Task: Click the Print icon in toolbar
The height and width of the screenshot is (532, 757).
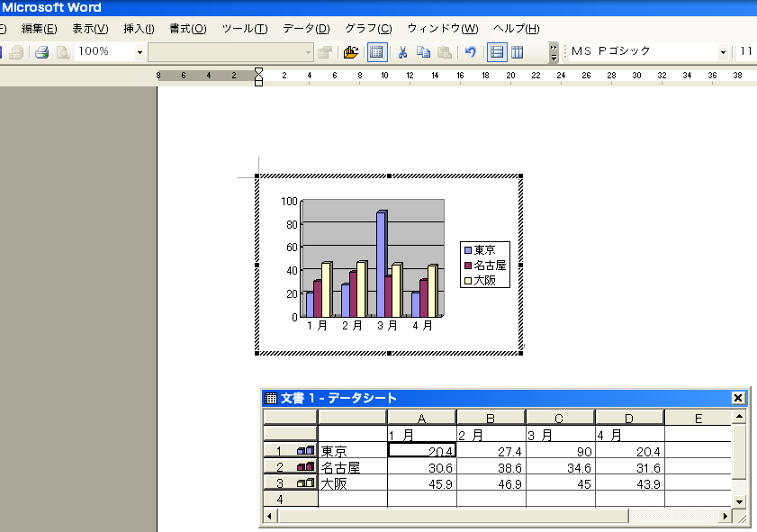Action: tap(42, 51)
